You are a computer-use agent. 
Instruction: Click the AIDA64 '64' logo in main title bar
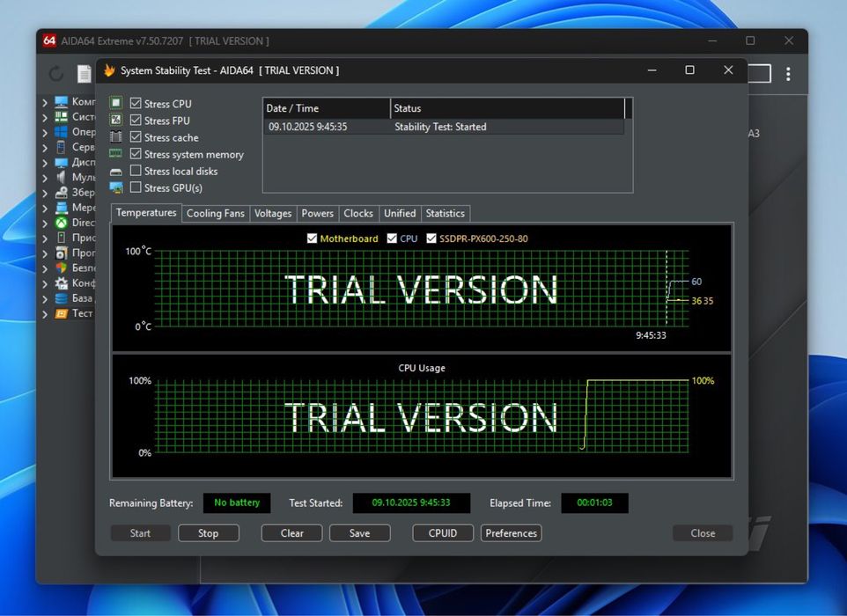click(49, 40)
